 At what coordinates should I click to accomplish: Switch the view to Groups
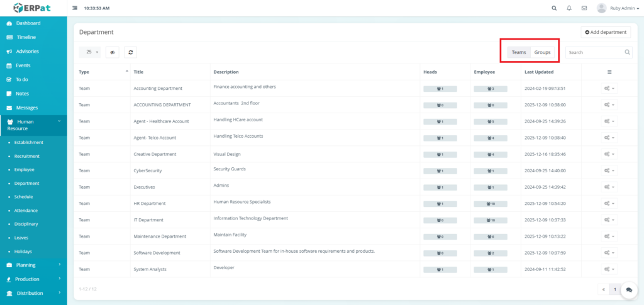(542, 52)
